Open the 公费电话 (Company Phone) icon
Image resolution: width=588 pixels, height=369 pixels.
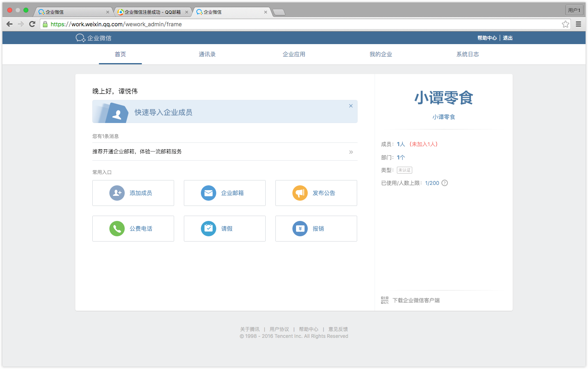click(x=117, y=228)
